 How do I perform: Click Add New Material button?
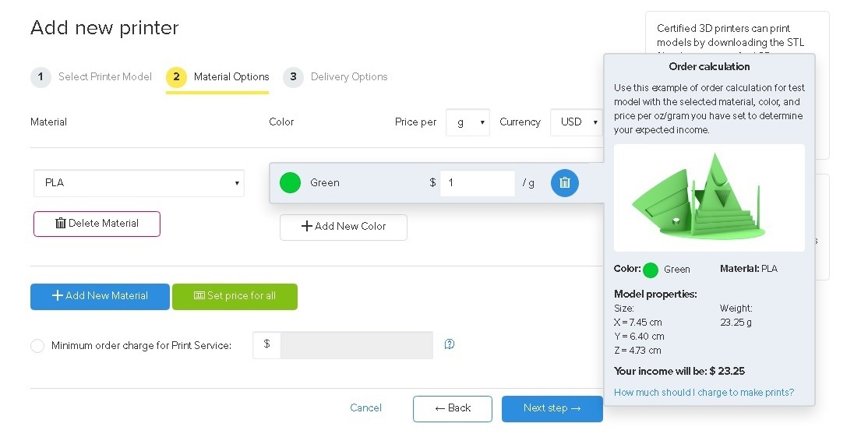[x=100, y=296]
